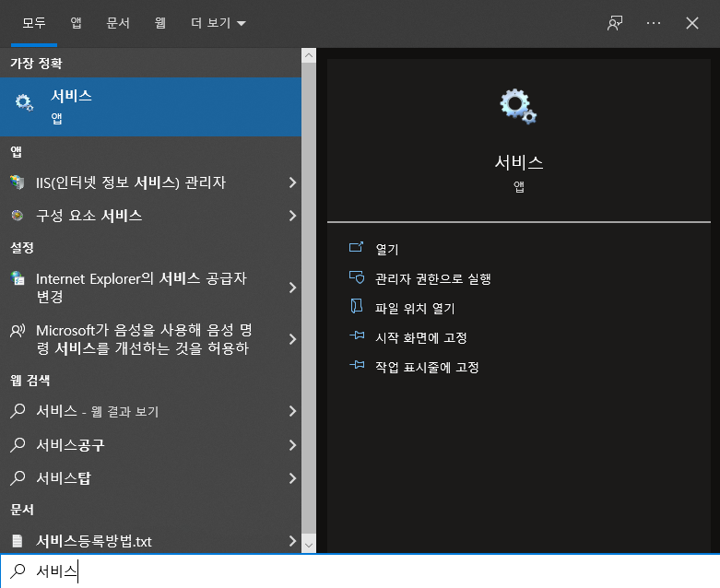Screen dimensions: 720x588
Task: Open 서비스등록방법.txt document result
Action: (150, 541)
